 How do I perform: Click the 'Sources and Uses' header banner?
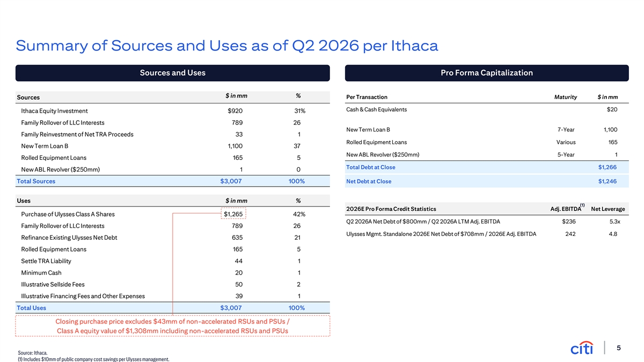click(x=173, y=73)
